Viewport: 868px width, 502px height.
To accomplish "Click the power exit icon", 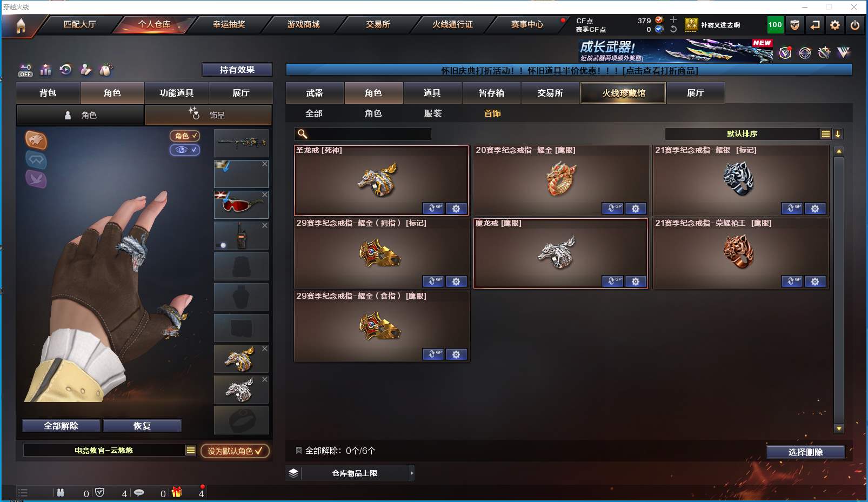I will click(855, 25).
